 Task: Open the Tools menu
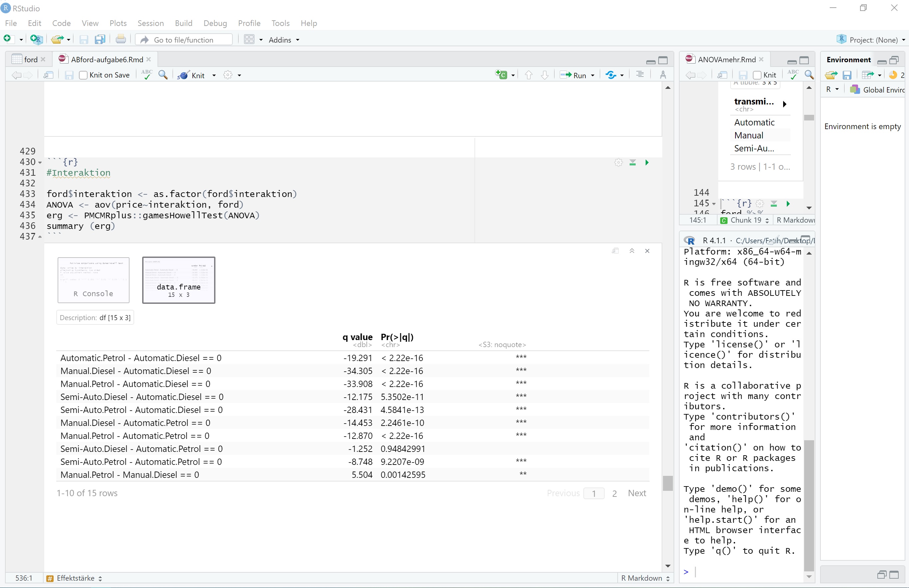[x=280, y=23]
